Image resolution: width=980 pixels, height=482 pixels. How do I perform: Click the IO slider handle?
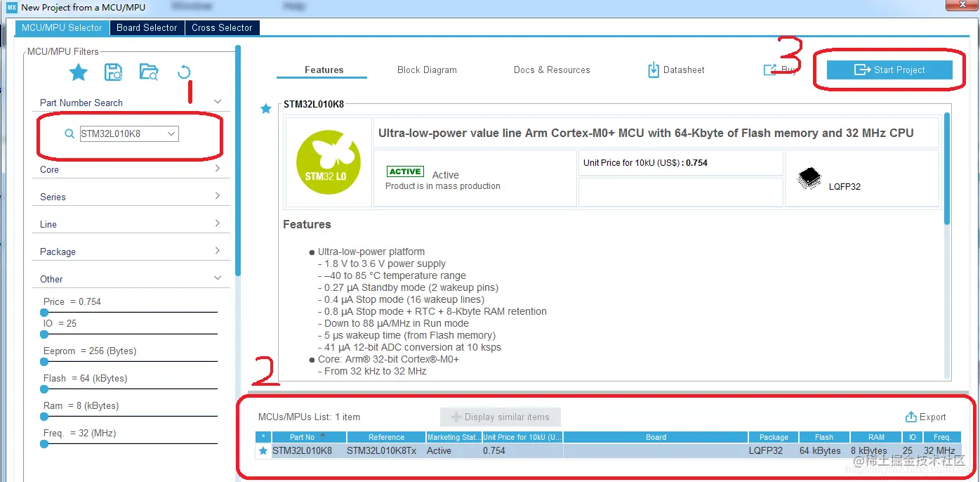(x=44, y=334)
